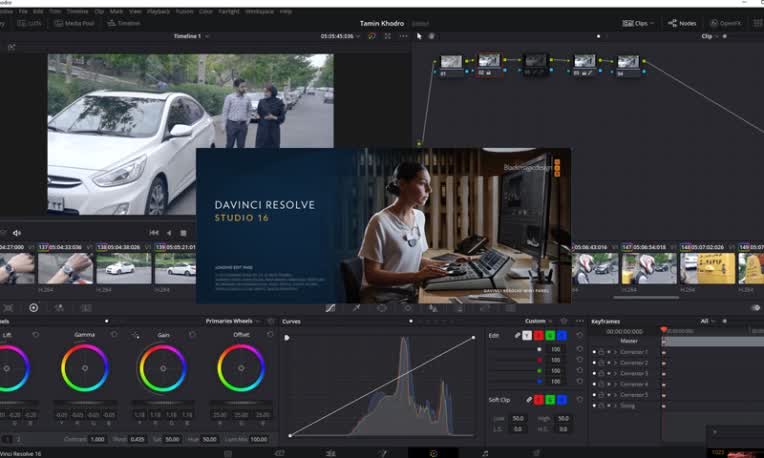Go to the Fusion page icon
The width and height of the screenshot is (764, 458).
coord(382,453)
